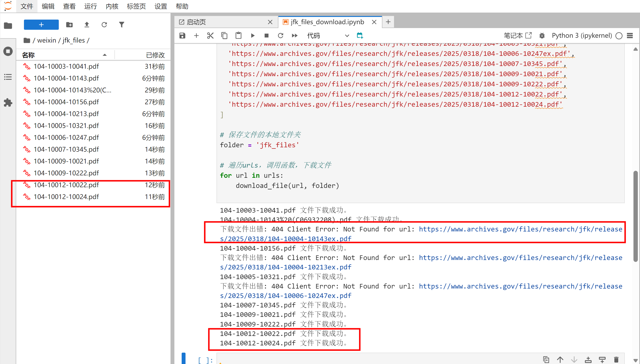
Task: Switch to the 启动页 tab
Action: tap(196, 22)
